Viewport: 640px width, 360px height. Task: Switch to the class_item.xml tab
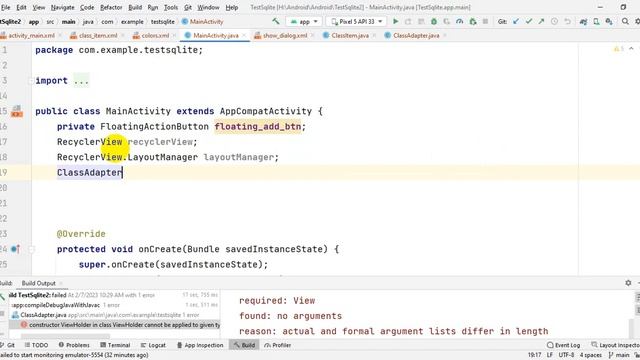98,36
